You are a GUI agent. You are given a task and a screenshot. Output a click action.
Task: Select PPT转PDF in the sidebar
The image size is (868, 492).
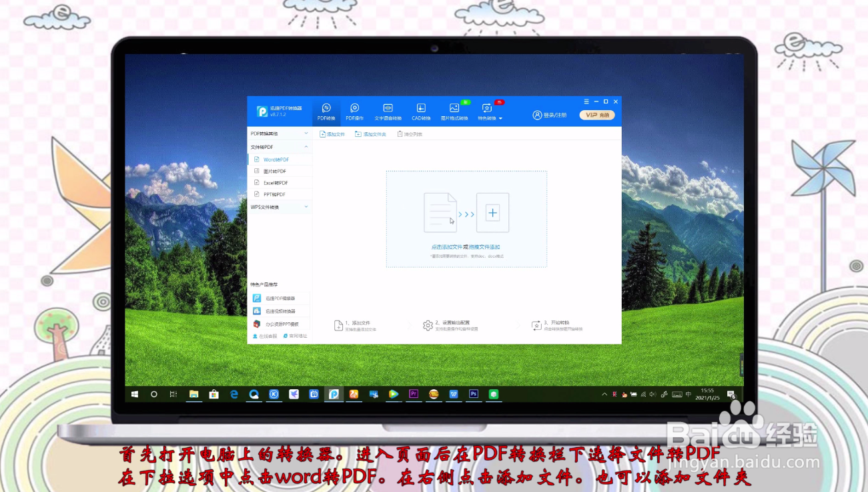coord(280,194)
